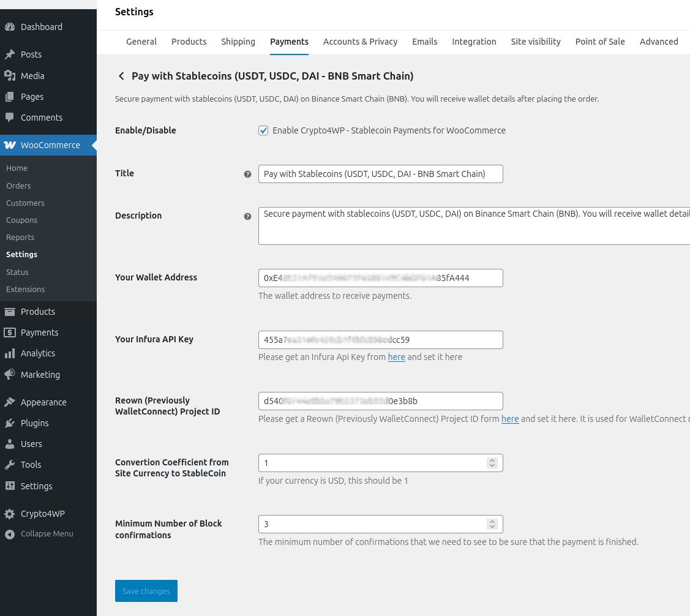
Task: Click the Enable/Disable row label
Action: [145, 130]
